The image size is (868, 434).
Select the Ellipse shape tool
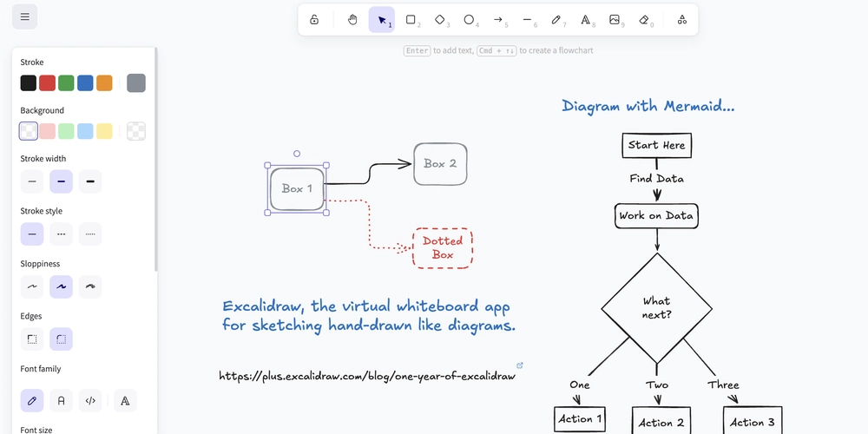point(469,19)
